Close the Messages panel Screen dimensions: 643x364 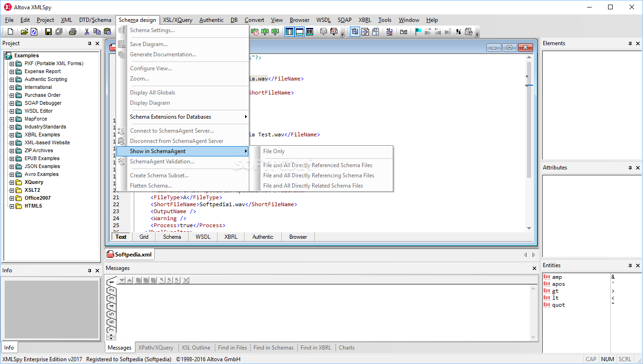534,269
